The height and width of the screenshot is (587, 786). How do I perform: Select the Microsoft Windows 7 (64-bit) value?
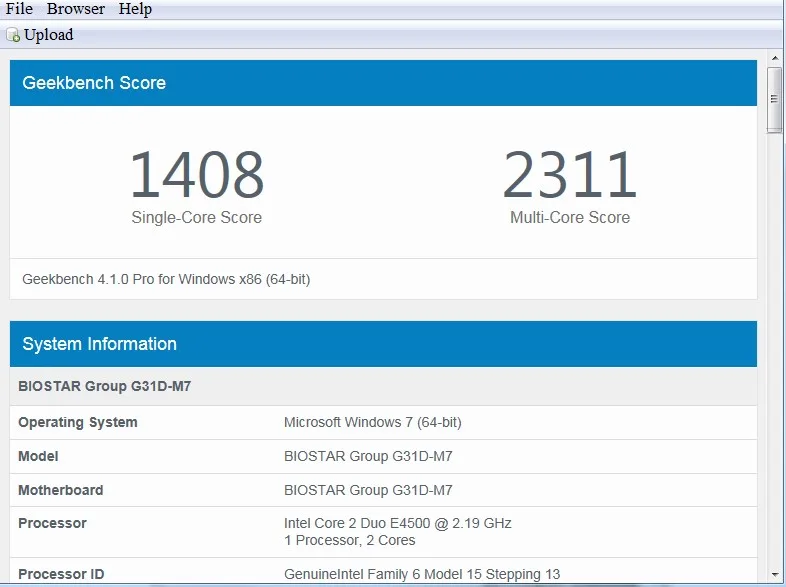click(372, 422)
